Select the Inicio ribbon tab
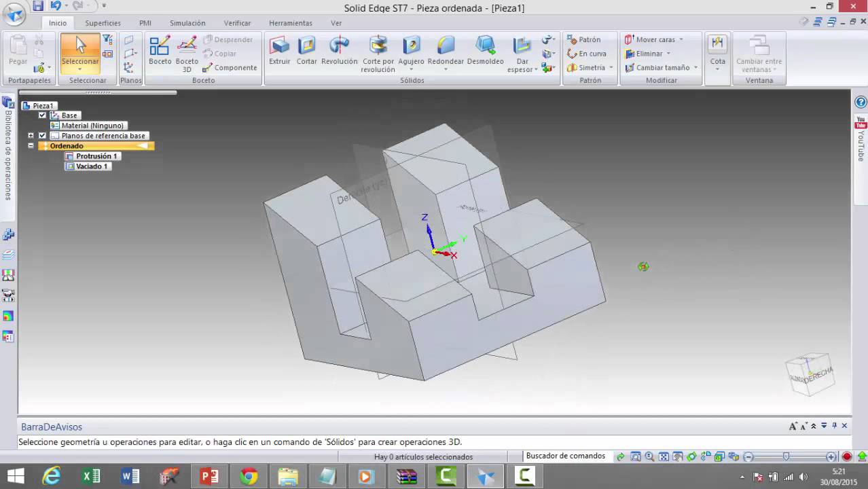 58,23
